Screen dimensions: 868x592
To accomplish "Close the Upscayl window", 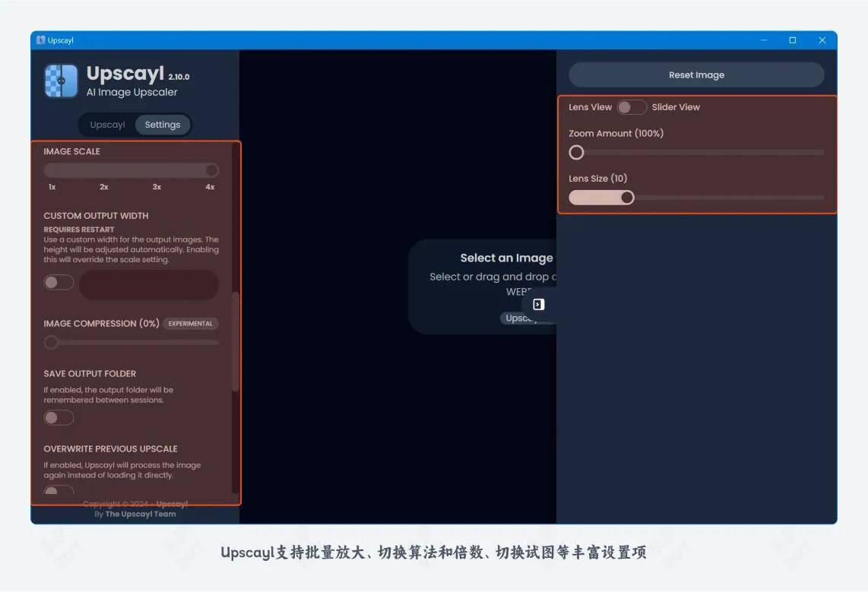I will pos(822,40).
